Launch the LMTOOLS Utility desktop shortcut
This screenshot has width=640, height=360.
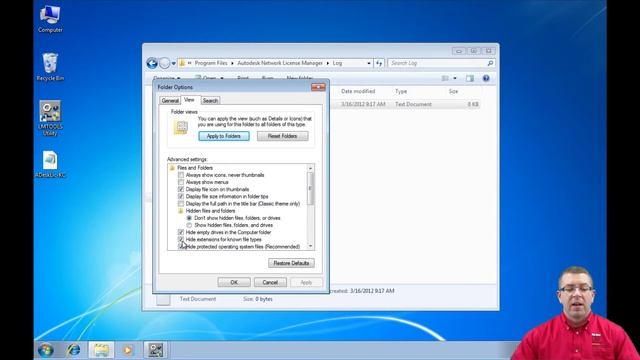50,118
